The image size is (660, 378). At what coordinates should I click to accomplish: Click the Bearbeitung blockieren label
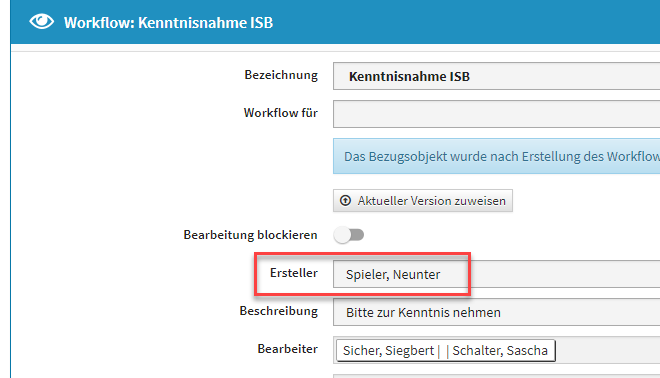coord(250,235)
